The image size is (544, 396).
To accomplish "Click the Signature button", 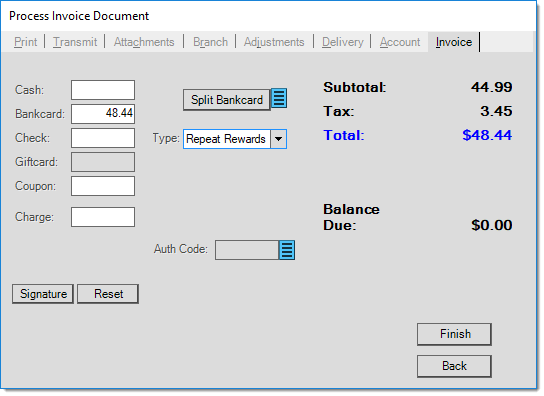I will [43, 294].
